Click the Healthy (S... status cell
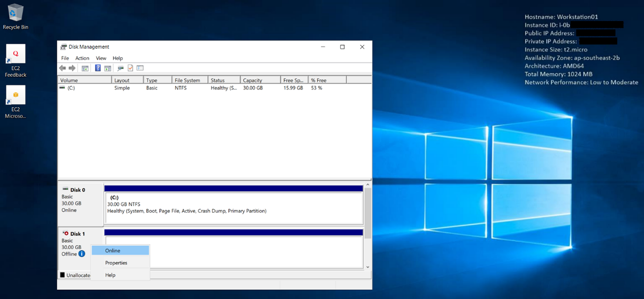 coord(224,88)
